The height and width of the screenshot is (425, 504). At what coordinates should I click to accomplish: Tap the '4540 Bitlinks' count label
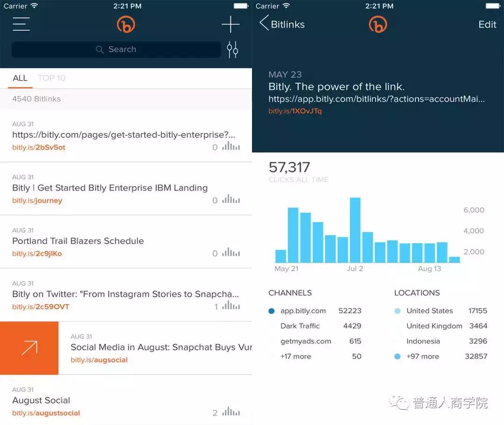(x=36, y=99)
